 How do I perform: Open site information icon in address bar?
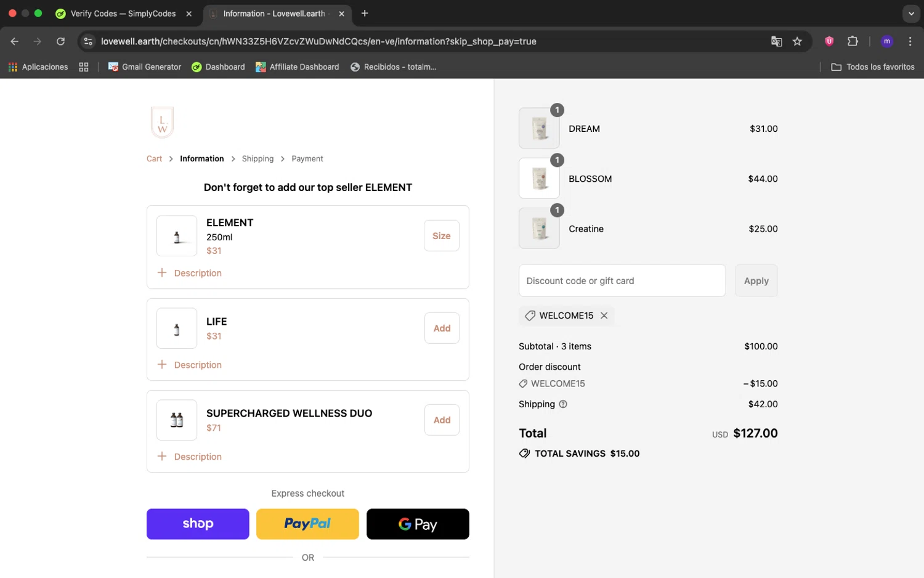[x=88, y=41]
